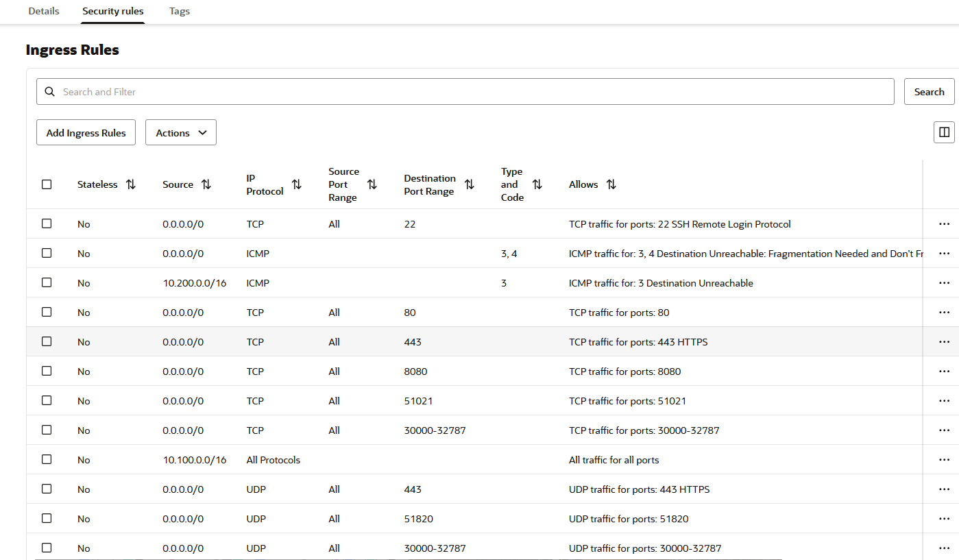Sort by Destination Port Range arrows

pyautogui.click(x=469, y=184)
